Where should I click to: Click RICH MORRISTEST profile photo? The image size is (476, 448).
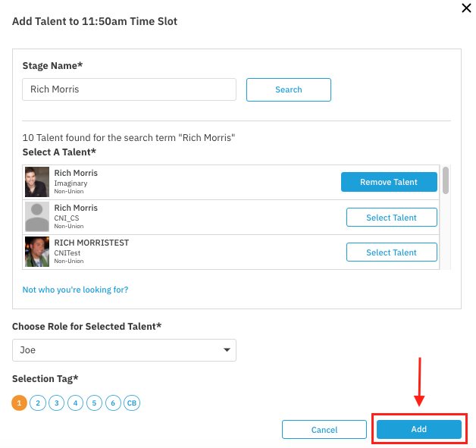[x=36, y=252]
